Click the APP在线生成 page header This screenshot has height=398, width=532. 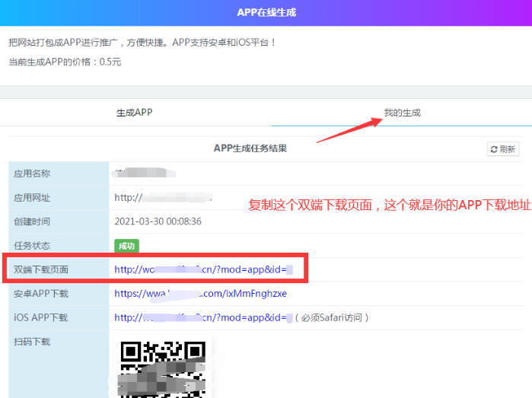coord(266,12)
